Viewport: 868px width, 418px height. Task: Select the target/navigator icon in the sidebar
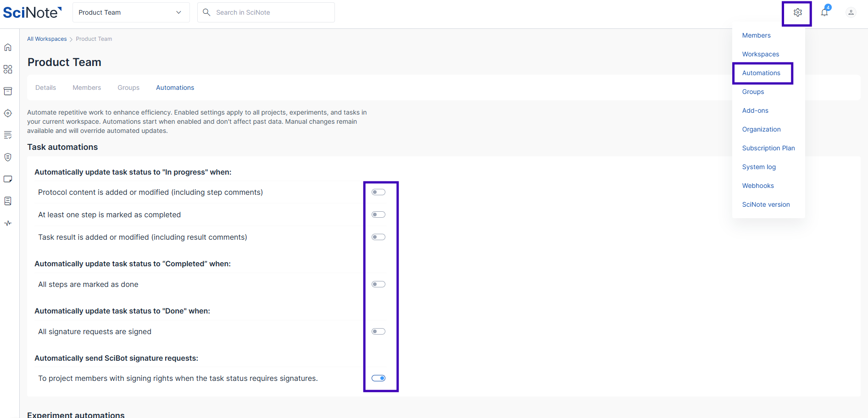8,113
